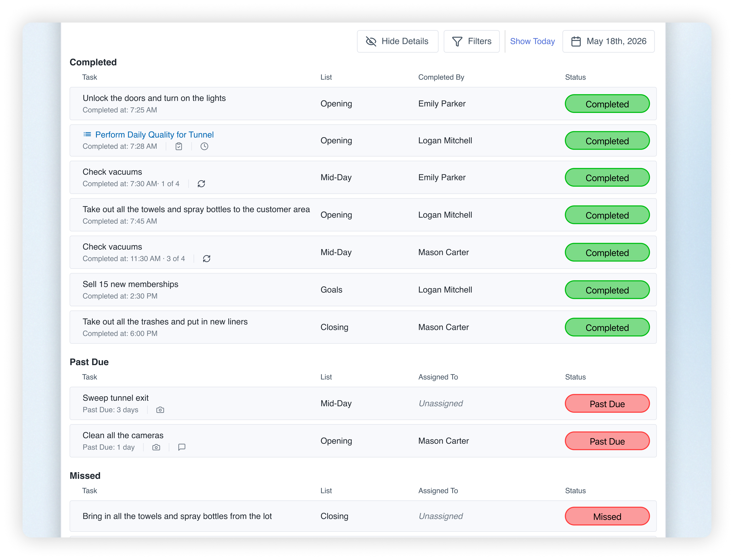Screen dimensions: 734x560
Task: Click the Missed status badge for Bring in towels
Action: 607,516
